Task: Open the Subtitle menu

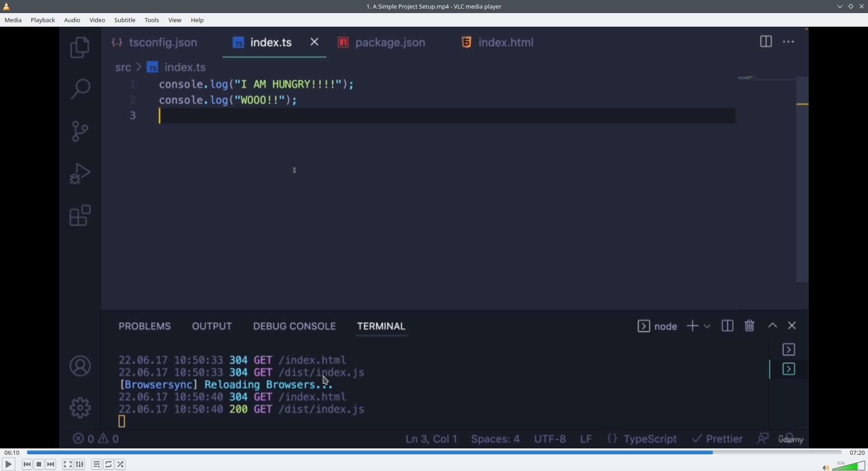Action: point(125,20)
